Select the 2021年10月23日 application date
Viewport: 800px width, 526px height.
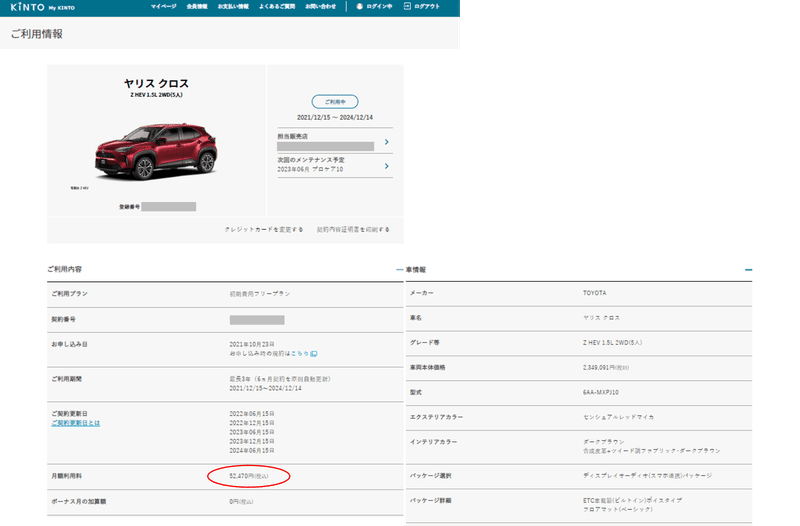(x=252, y=344)
